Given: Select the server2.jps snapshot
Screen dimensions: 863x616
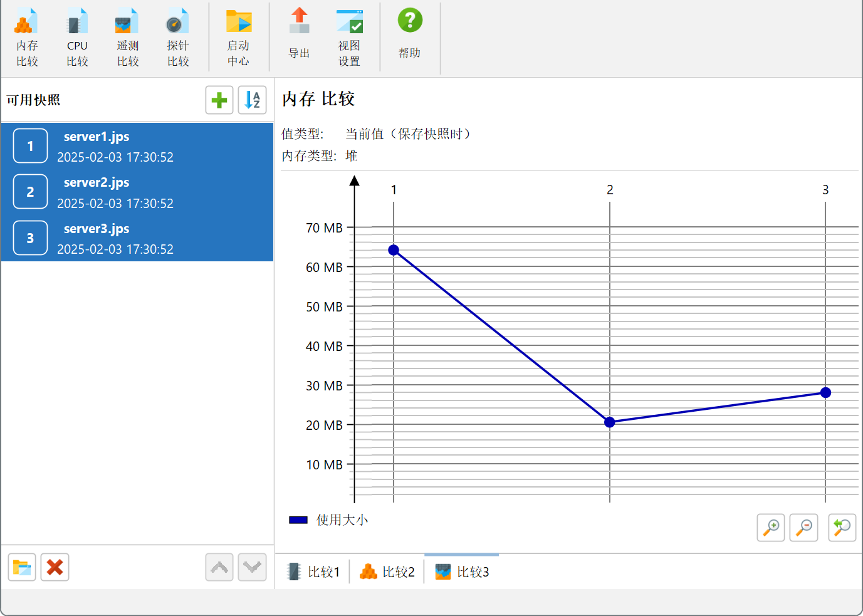Looking at the screenshot, I should click(x=137, y=192).
